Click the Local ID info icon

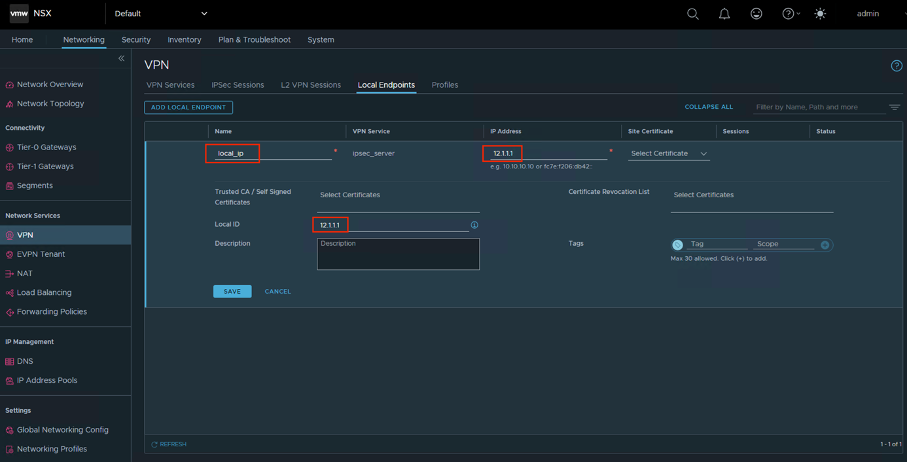(x=474, y=225)
